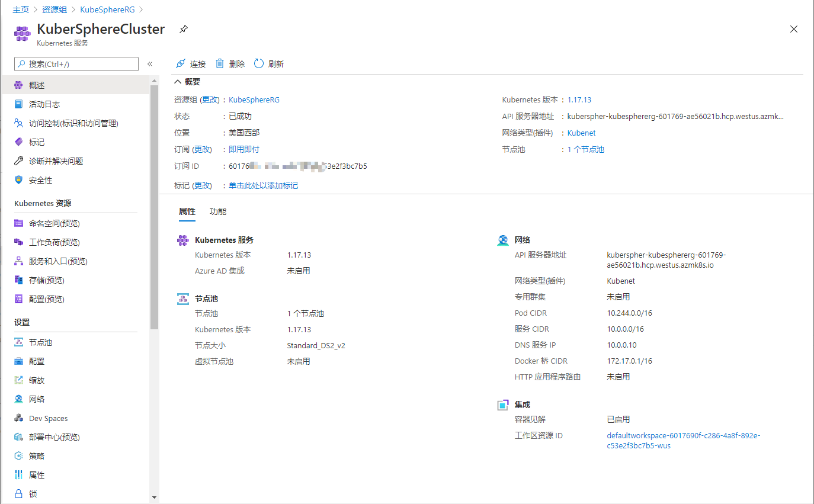
Task: Click 状态 value 已成功
Action: (241, 116)
